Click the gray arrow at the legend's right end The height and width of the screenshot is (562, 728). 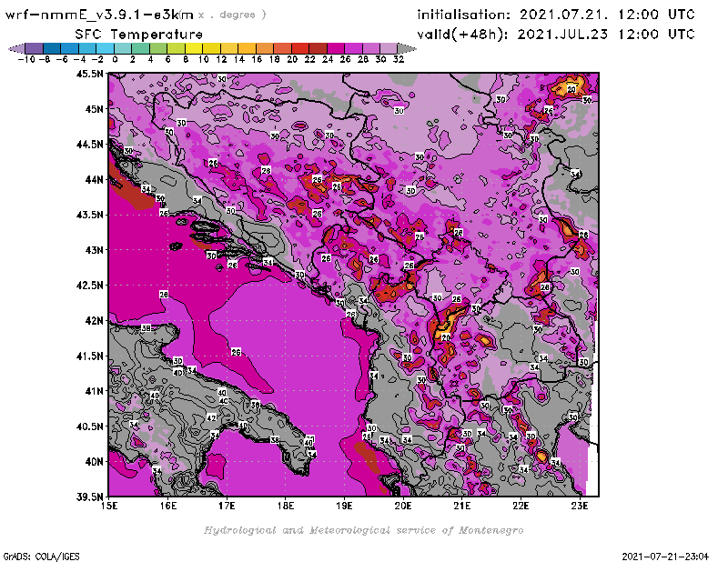pyautogui.click(x=407, y=48)
